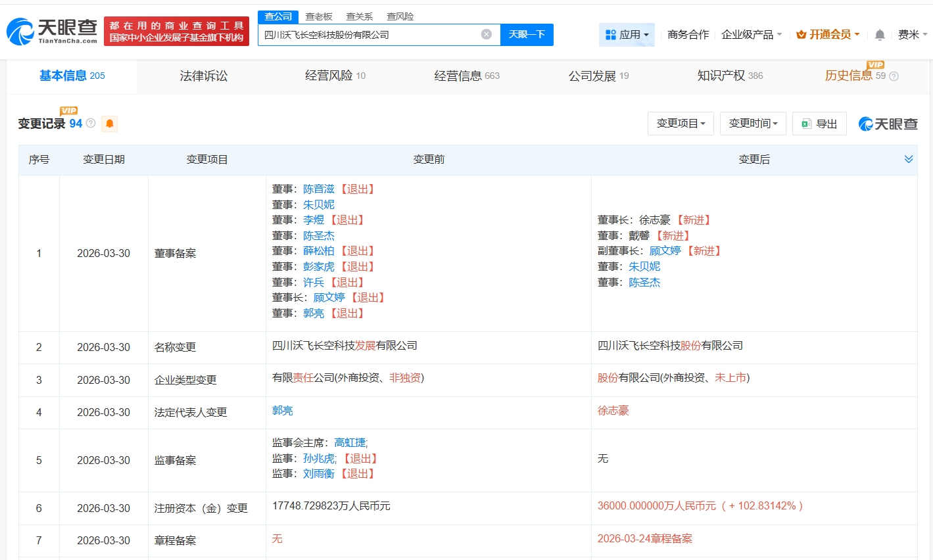Screen dimensions: 933x560
Task: Click the help icon beside 变更记录 94
Action: pyautogui.click(x=91, y=123)
